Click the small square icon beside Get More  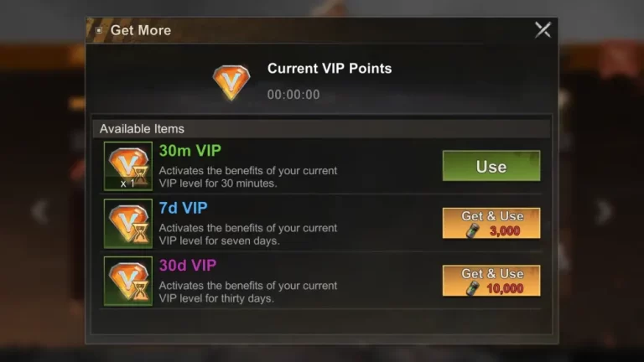pyautogui.click(x=99, y=30)
